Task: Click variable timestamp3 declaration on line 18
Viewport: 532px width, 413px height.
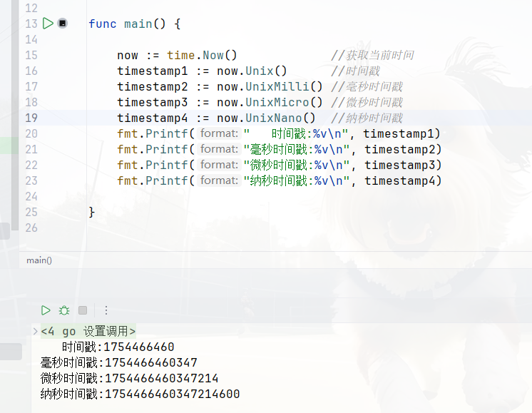Action: [x=153, y=102]
